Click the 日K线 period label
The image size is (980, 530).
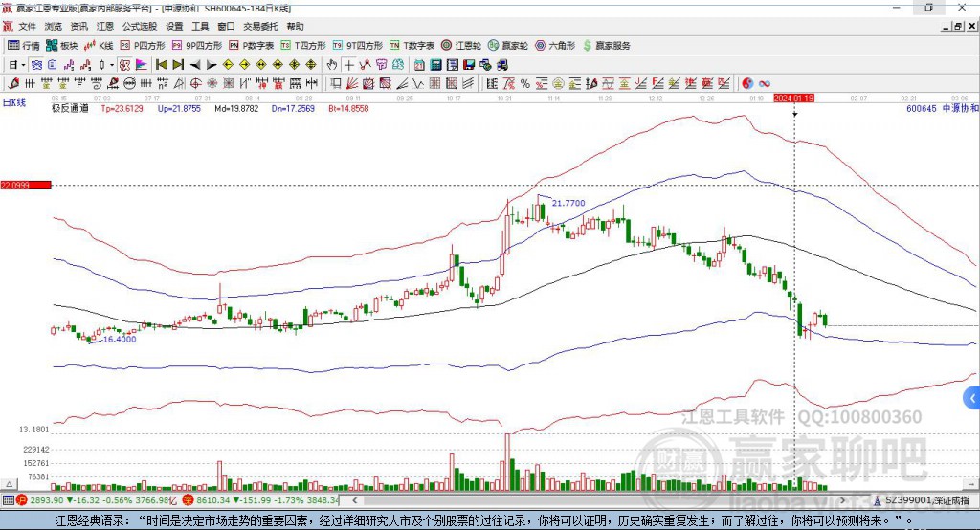tap(14, 102)
